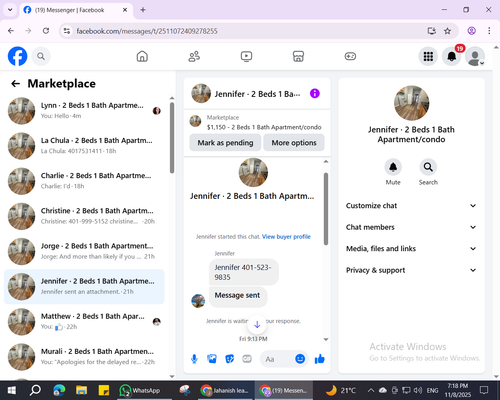
Task: Open Windows Start menu
Action: (11, 390)
